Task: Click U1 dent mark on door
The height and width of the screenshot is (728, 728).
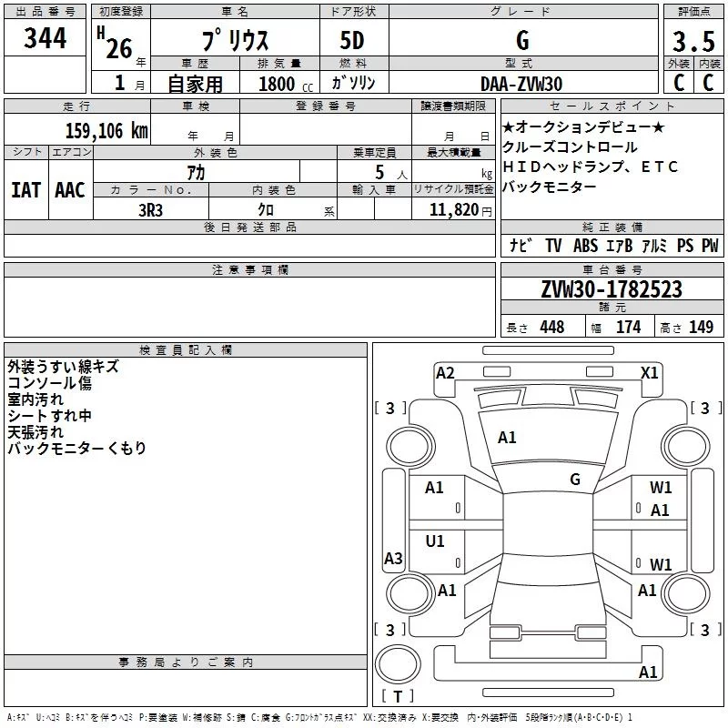Action: 435,541
